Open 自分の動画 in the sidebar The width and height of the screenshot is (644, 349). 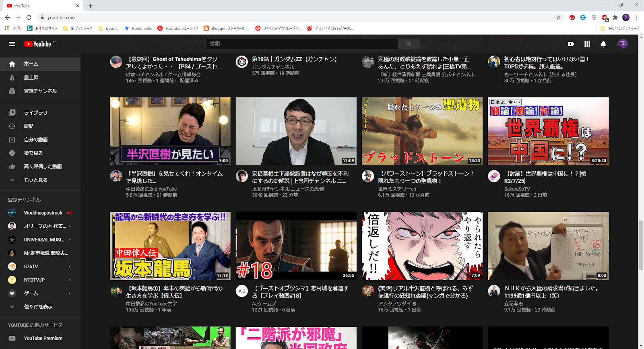tap(40, 140)
